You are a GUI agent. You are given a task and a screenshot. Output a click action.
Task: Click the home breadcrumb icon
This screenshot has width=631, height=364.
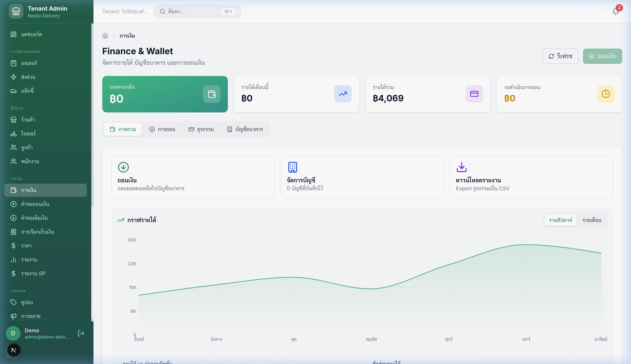(105, 36)
